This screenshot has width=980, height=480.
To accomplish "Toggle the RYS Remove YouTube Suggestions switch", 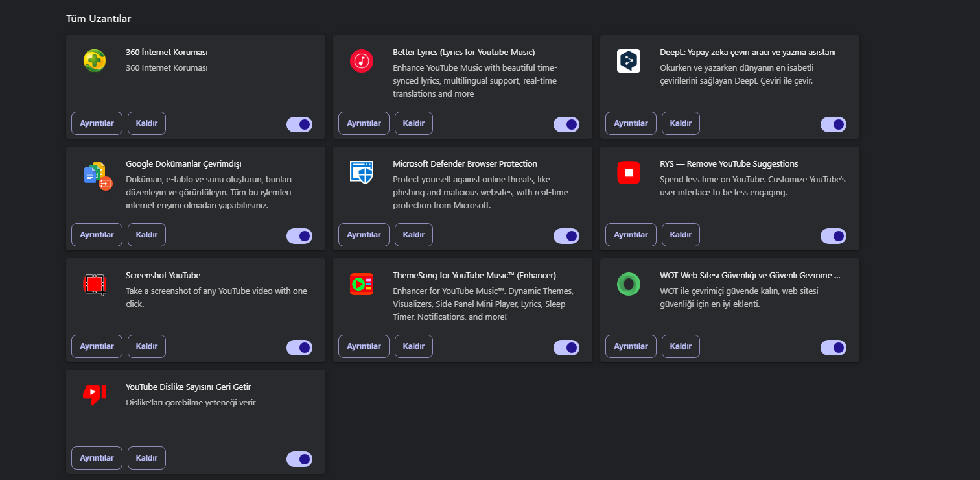I will (834, 236).
